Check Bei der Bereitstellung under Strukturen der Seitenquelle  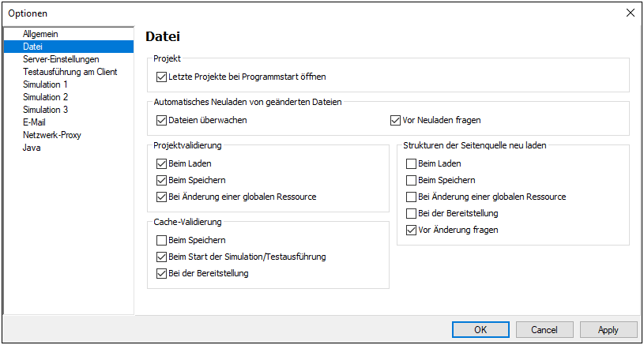[411, 213]
